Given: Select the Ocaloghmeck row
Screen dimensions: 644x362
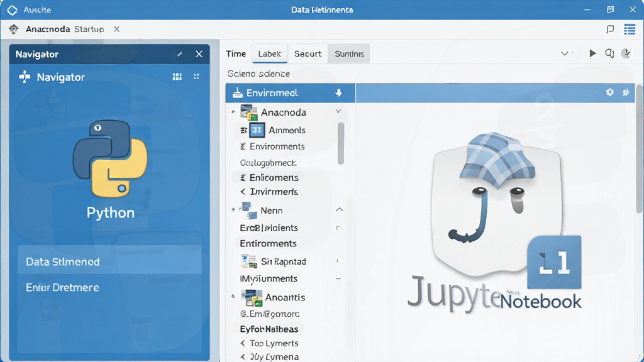Looking at the screenshot, I should coord(269,163).
